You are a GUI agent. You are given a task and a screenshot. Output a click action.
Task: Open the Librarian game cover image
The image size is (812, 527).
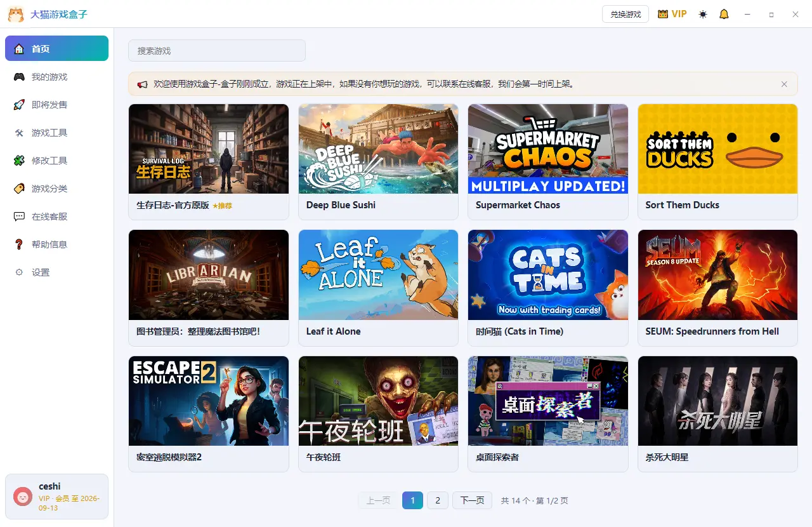[209, 275]
